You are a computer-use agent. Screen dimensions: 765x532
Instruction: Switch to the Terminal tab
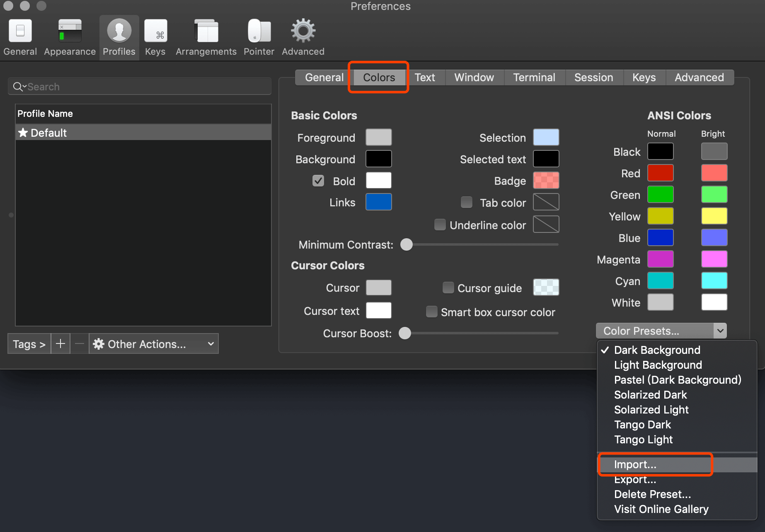[x=534, y=77]
